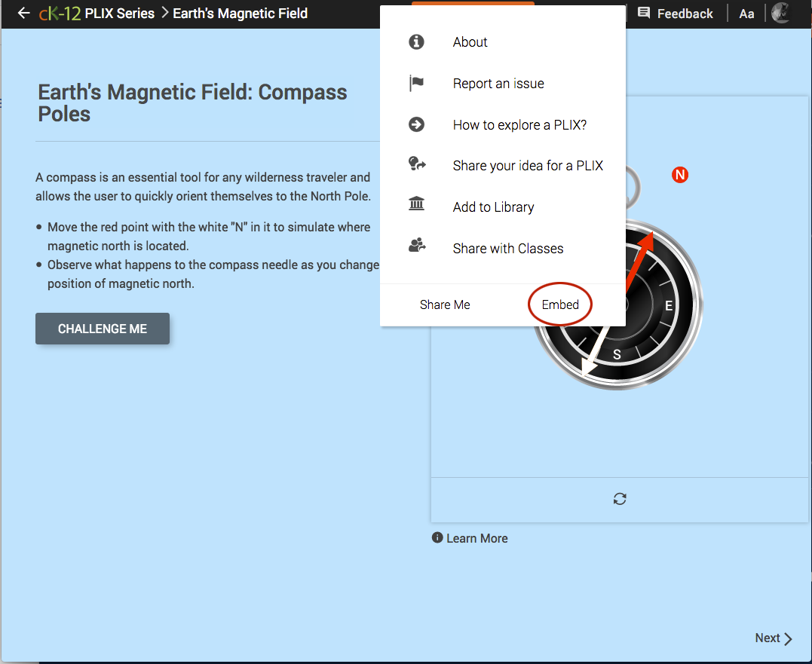Open the Learn More link

click(x=470, y=538)
